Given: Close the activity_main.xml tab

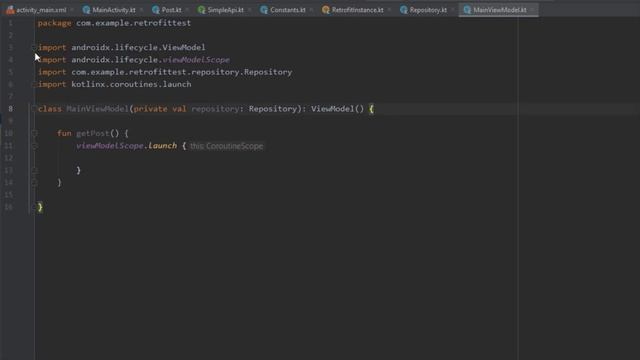Looking at the screenshot, I should click(72, 10).
